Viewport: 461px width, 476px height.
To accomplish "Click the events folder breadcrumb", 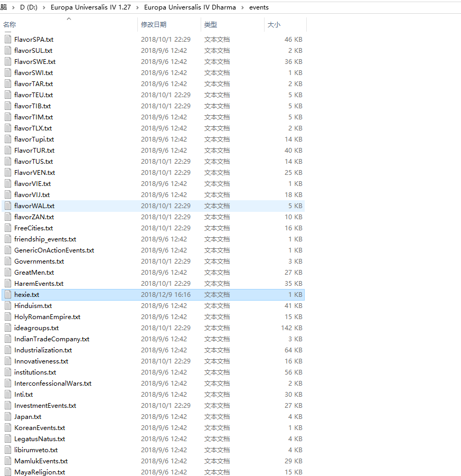I will pos(259,7).
